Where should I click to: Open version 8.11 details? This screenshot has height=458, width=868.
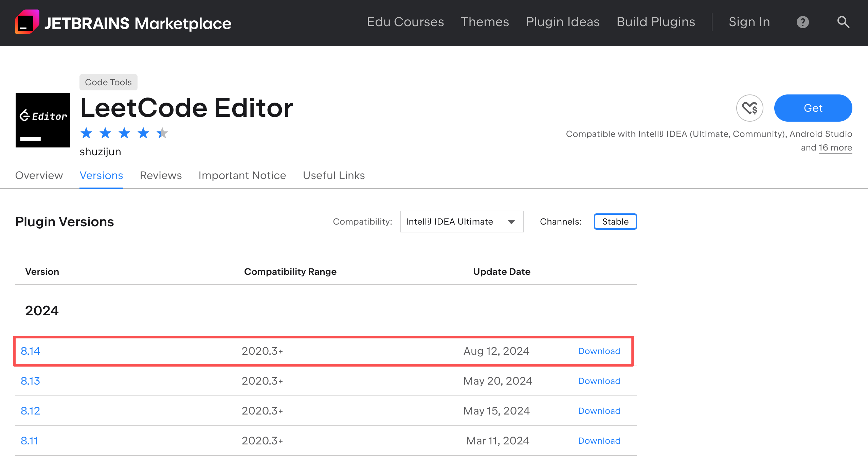[x=29, y=441]
